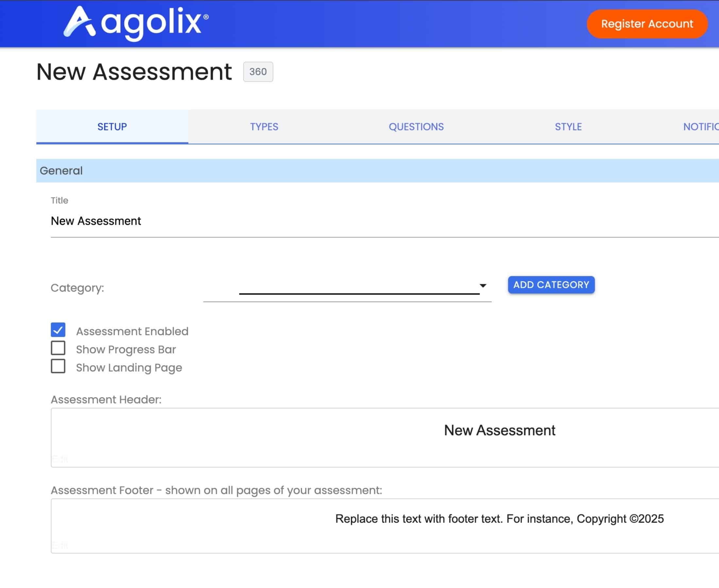Click the Register Account button

tap(646, 24)
